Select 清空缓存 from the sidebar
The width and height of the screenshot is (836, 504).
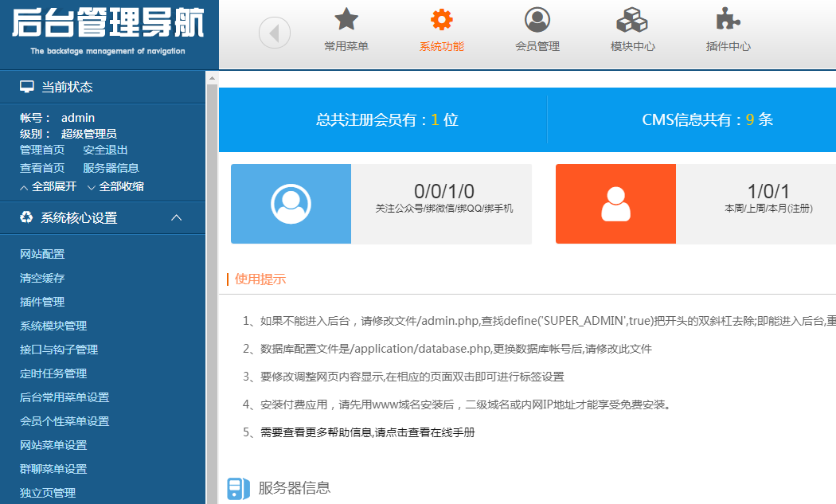click(x=42, y=278)
